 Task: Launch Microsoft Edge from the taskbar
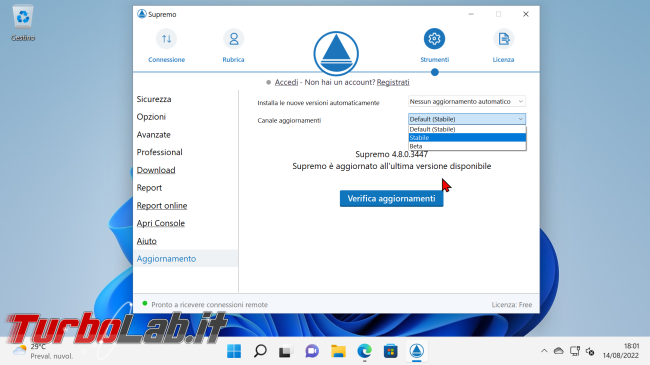point(364,351)
